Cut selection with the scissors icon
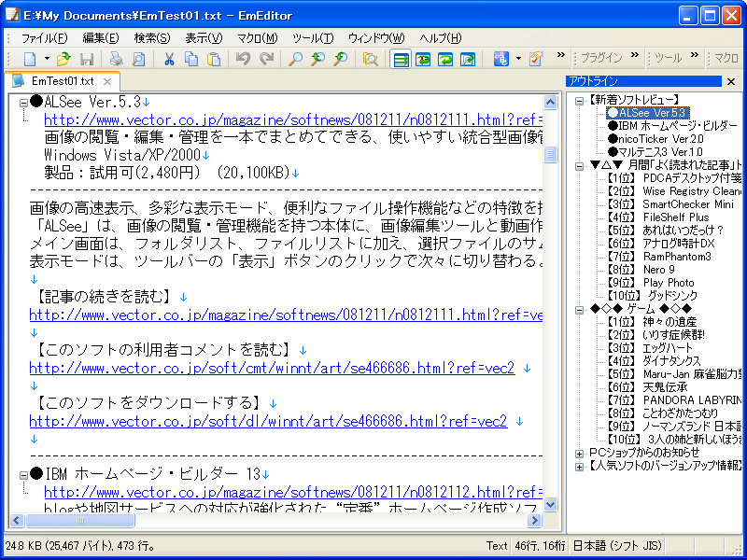Image resolution: width=747 pixels, height=560 pixels. [x=169, y=59]
